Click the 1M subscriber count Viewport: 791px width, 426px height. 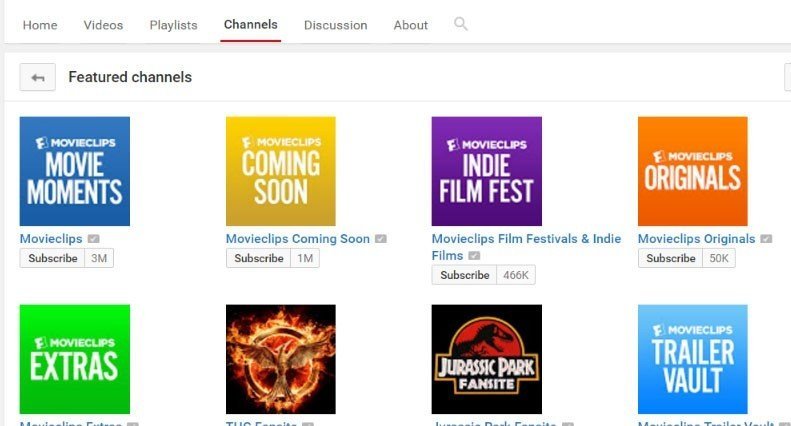305,258
